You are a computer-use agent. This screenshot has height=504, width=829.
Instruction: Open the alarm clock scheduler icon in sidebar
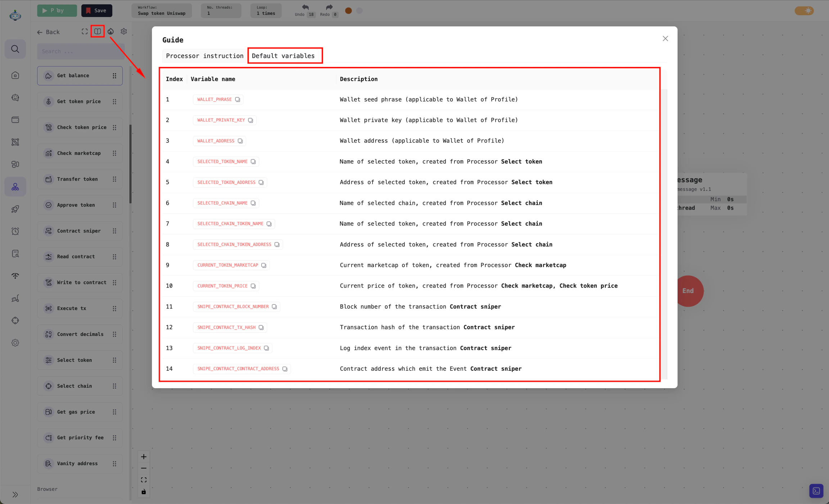click(x=15, y=231)
